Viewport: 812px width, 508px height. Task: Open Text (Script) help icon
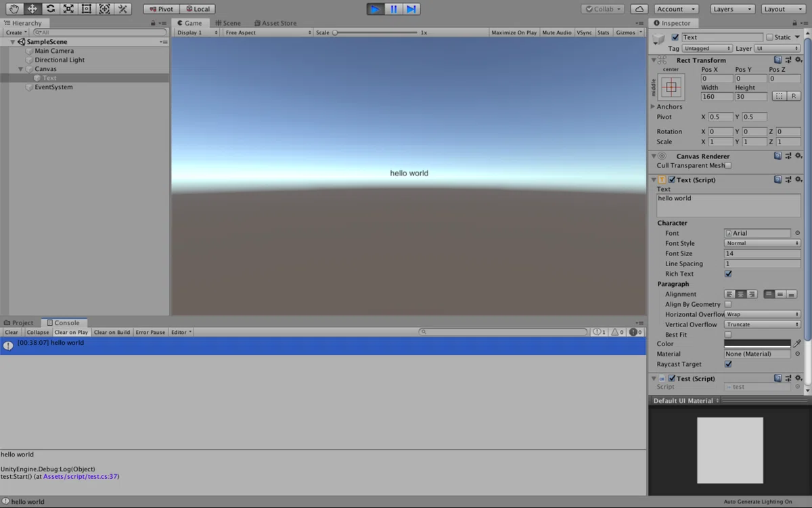[x=778, y=179]
